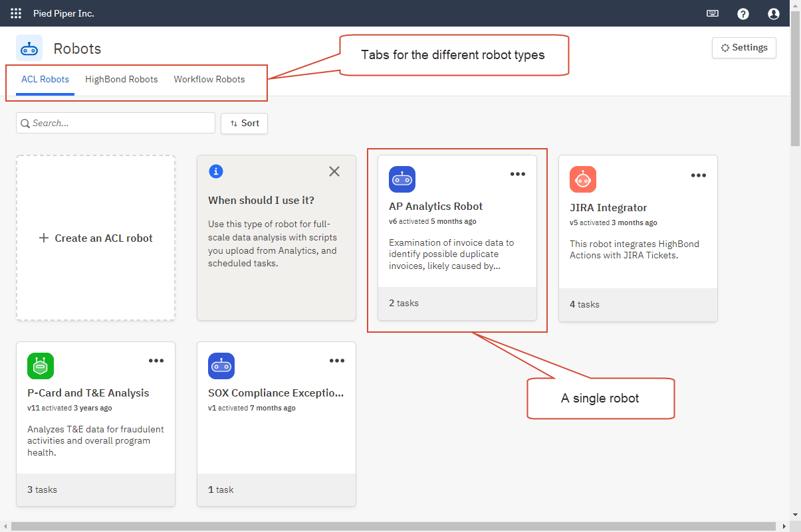Click the P-Card T&E fraud description text
Screen dimensions: 801x532
[96, 441]
